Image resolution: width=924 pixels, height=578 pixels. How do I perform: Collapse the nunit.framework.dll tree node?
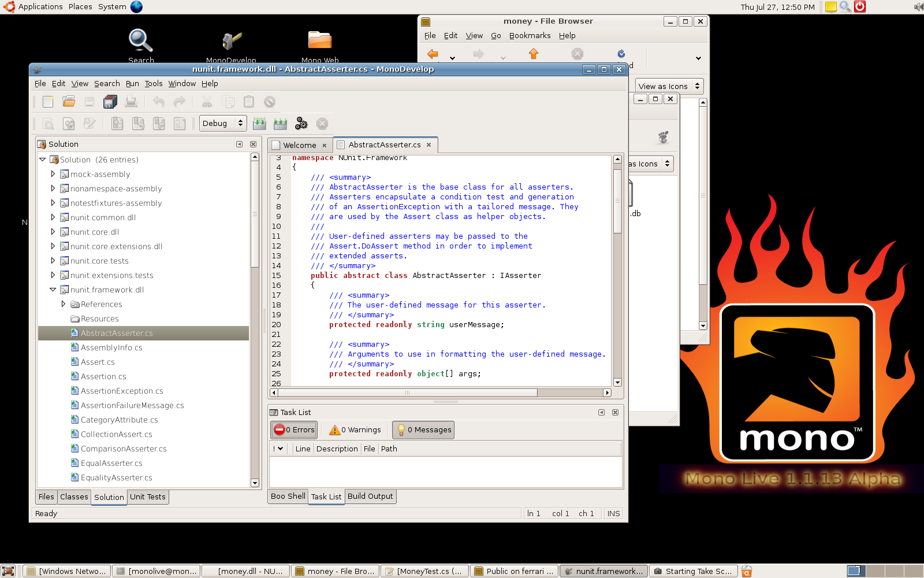tap(53, 290)
